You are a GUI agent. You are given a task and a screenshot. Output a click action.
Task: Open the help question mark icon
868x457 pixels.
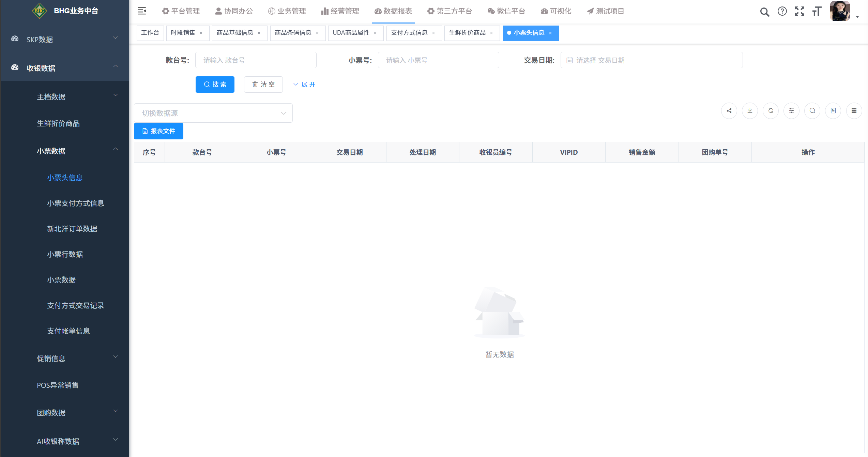tap(782, 11)
